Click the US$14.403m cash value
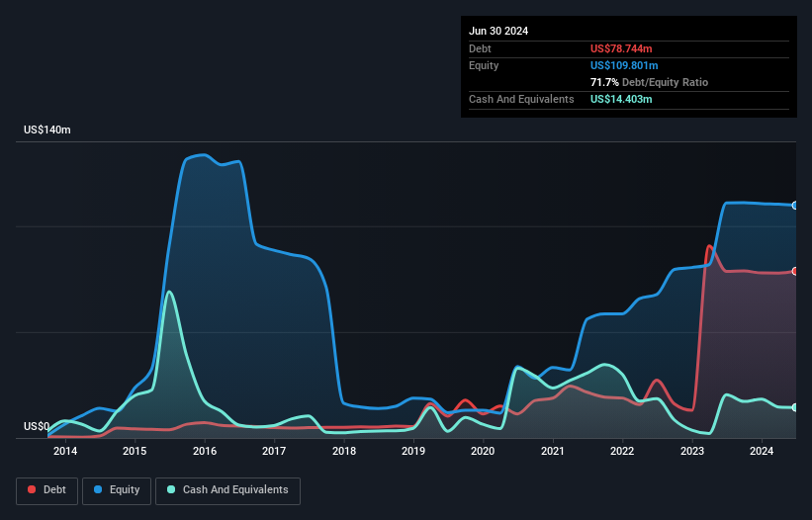Viewport: 812px width, 520px height. pyautogui.click(x=621, y=99)
